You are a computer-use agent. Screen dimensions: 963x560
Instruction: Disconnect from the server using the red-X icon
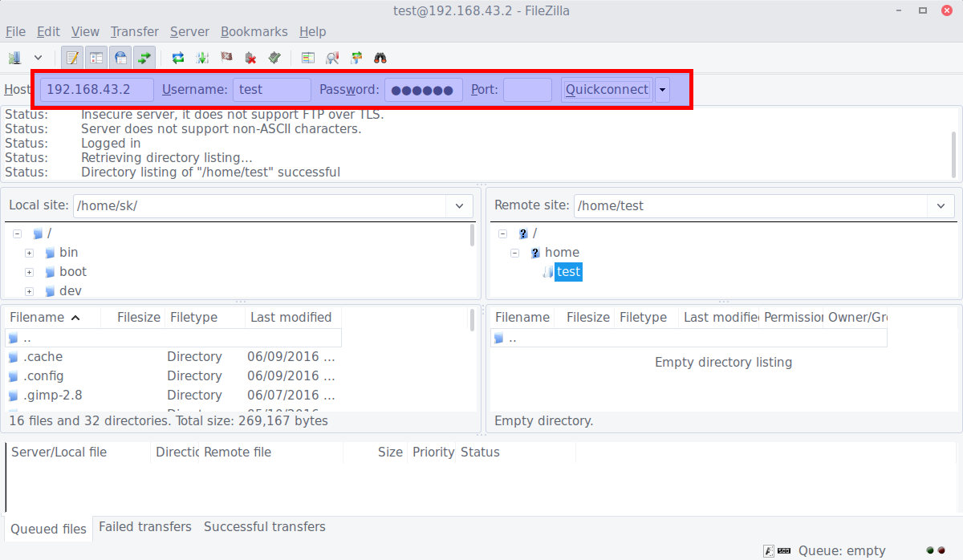coord(250,58)
